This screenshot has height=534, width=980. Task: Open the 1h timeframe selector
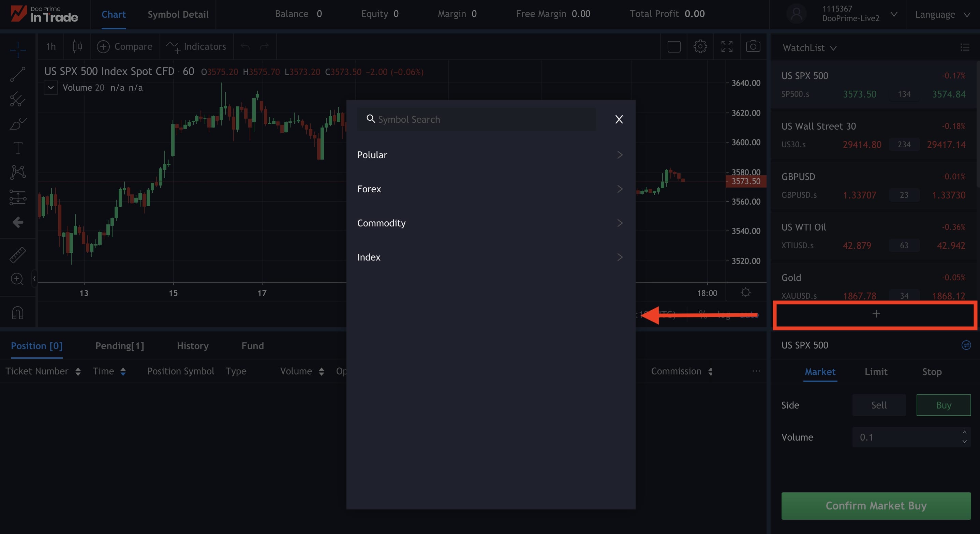click(x=50, y=46)
